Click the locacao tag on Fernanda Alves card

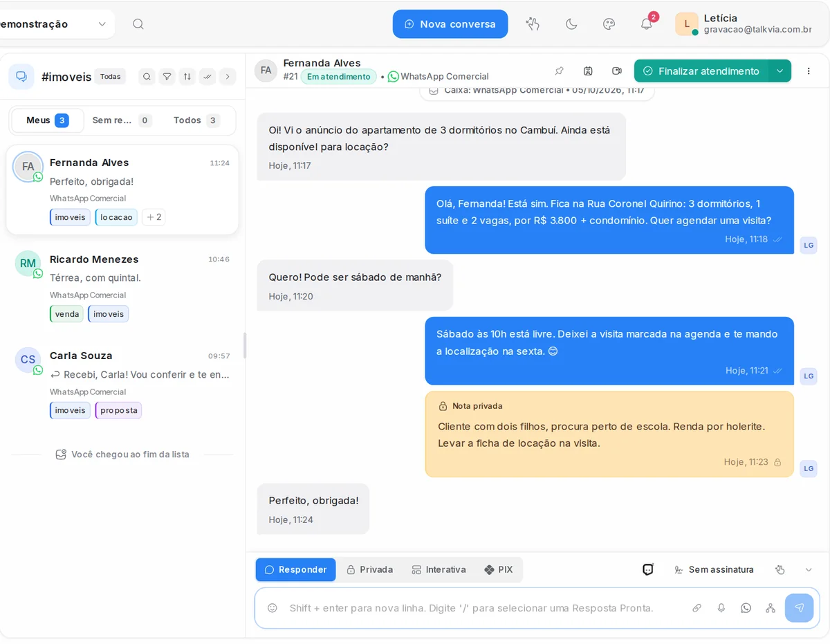tap(116, 217)
